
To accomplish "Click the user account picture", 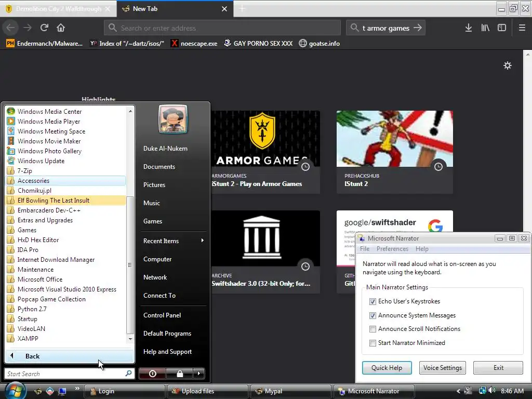I will pyautogui.click(x=173, y=119).
